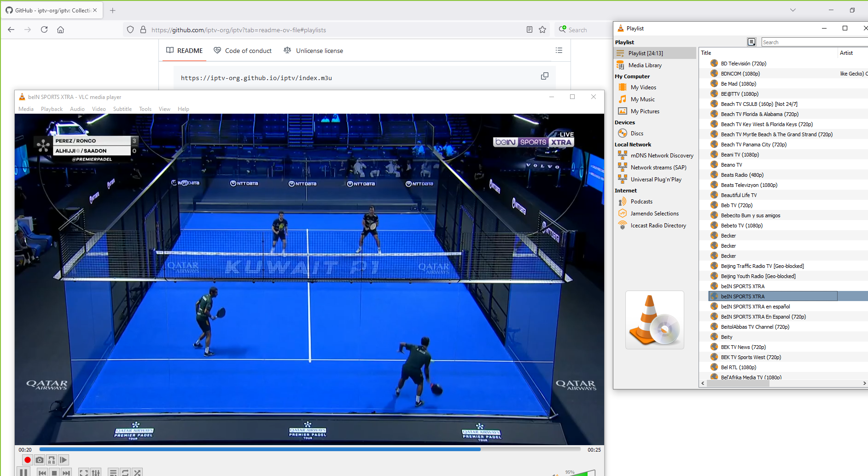The image size is (868, 476).
Task: Go to the browser home page
Action: (x=60, y=29)
